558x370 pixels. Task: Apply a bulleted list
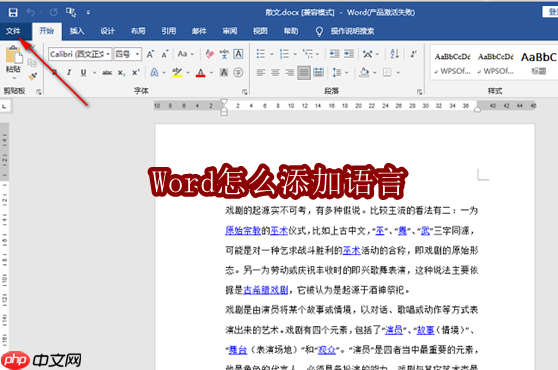click(261, 54)
